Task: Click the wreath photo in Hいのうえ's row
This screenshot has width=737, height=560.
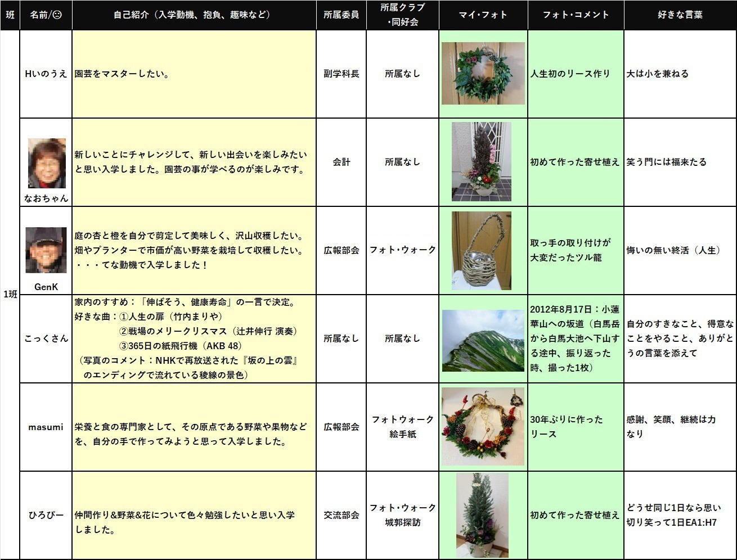Action: 483,73
